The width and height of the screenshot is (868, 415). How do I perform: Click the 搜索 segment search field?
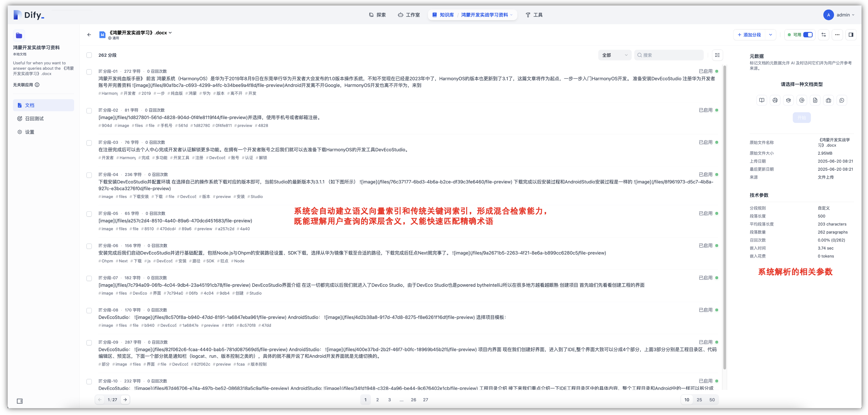(x=669, y=55)
